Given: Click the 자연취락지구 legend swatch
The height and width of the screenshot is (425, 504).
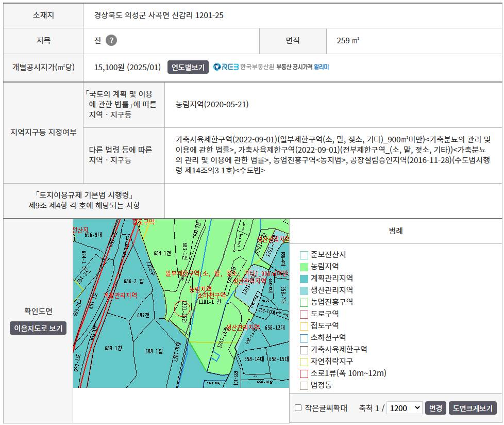Looking at the screenshot, I should (304, 362).
